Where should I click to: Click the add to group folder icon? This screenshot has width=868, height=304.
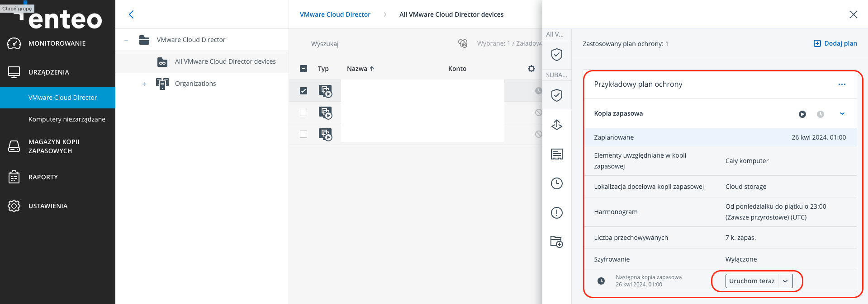coord(557,242)
